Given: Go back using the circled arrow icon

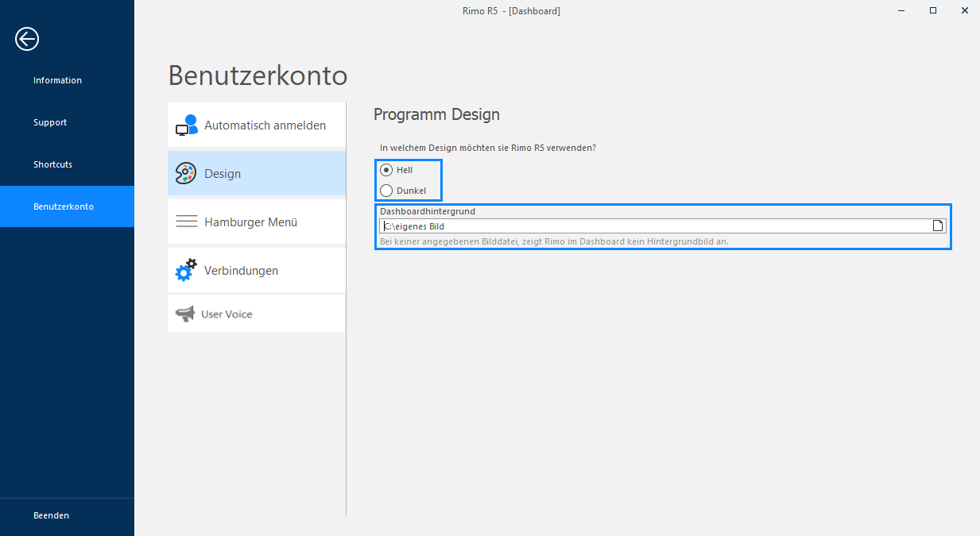Looking at the screenshot, I should (x=27, y=39).
